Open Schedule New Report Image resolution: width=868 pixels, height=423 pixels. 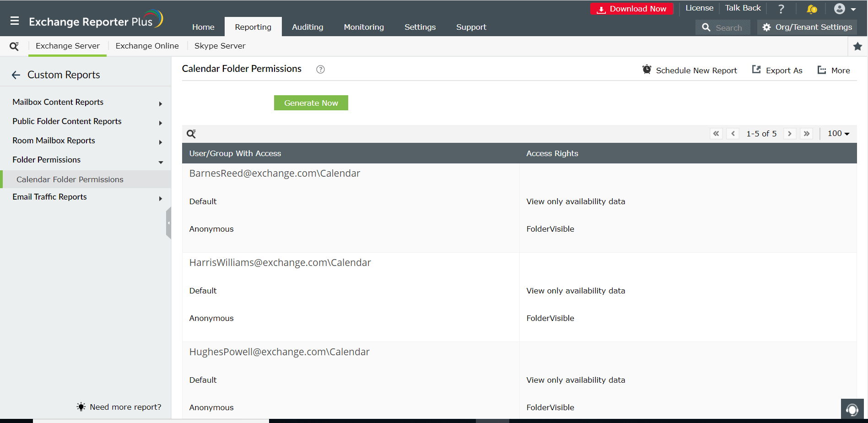(x=690, y=70)
